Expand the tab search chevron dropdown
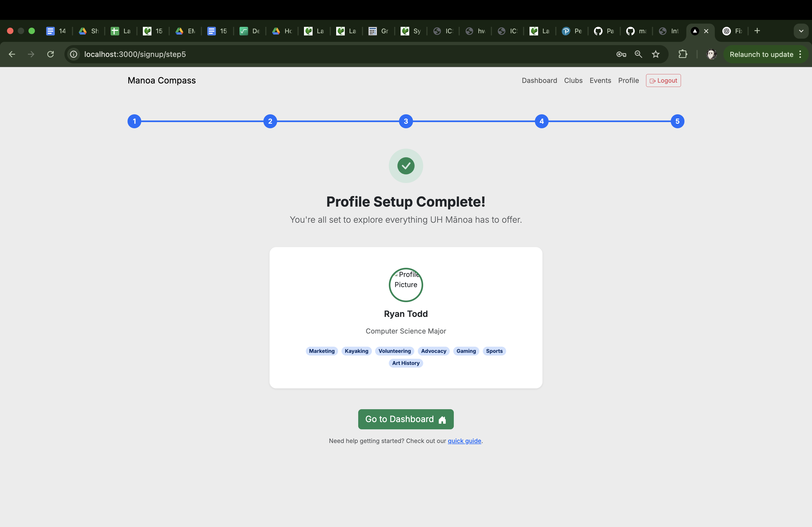This screenshot has height=527, width=812. coord(801,31)
